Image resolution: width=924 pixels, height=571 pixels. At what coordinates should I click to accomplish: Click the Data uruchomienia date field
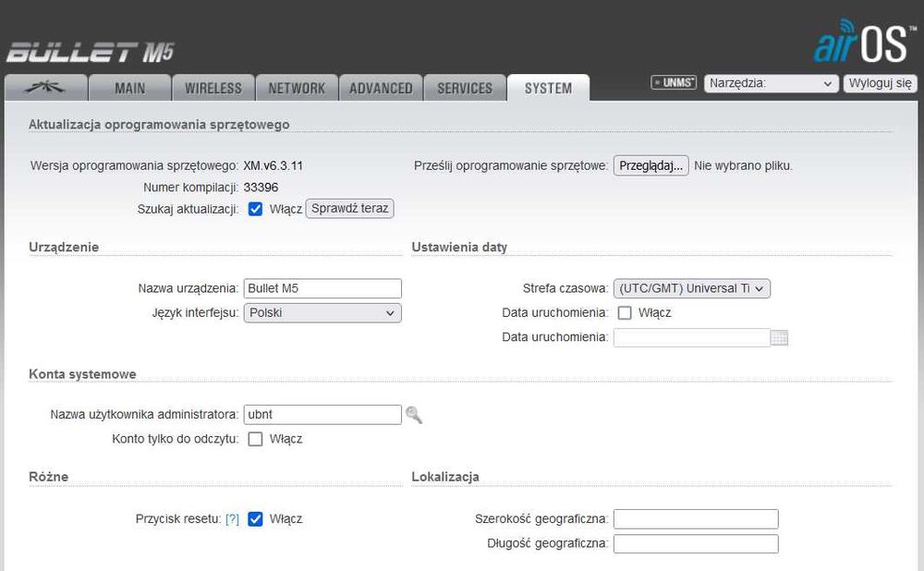pyautogui.click(x=691, y=337)
